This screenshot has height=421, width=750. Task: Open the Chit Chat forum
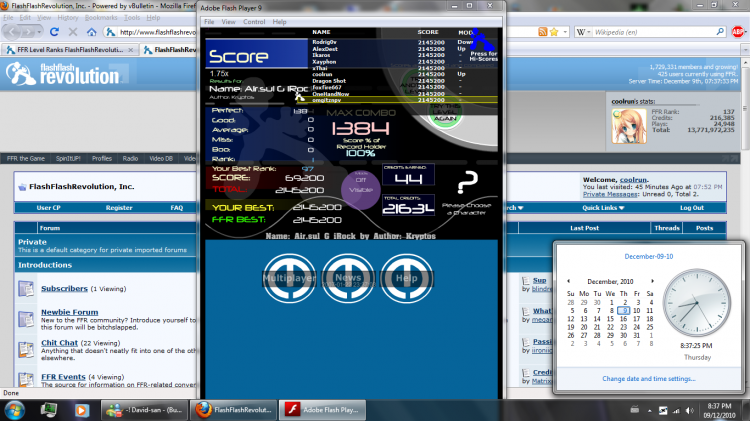tap(59, 343)
